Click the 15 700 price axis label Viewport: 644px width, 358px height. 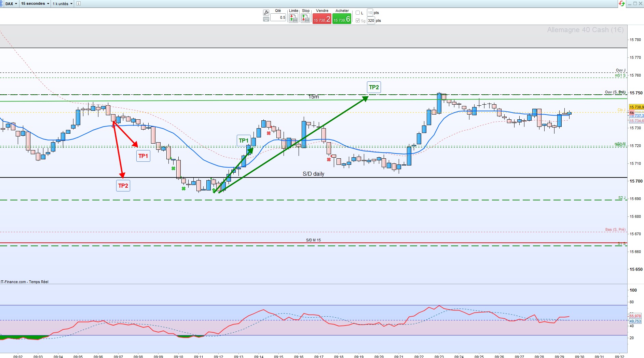(x=635, y=181)
